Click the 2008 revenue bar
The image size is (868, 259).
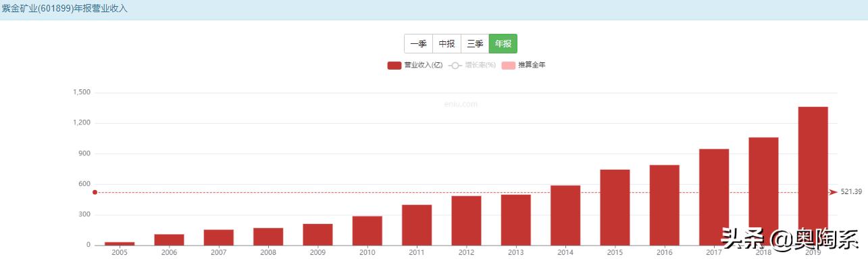coord(268,237)
